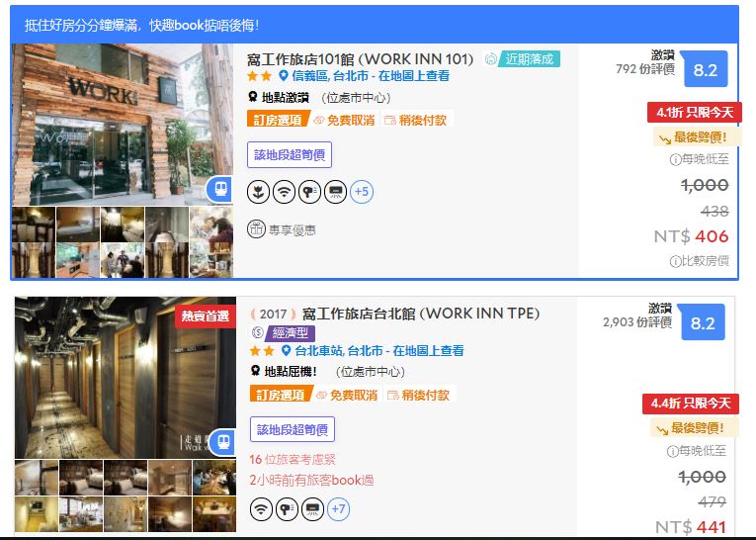Click the info icon beside 比較房價
The image size is (756, 540).
click(x=676, y=261)
